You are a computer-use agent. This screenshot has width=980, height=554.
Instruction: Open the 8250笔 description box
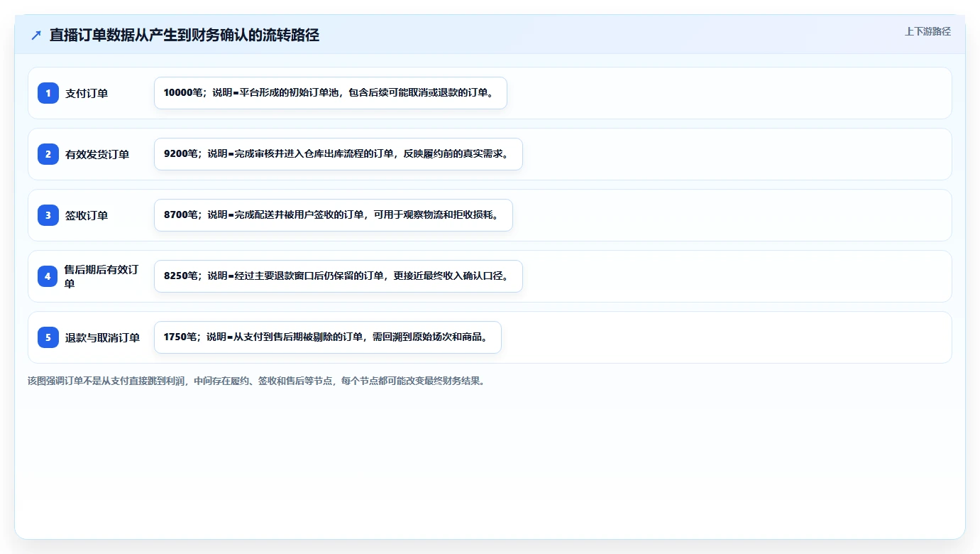338,276
